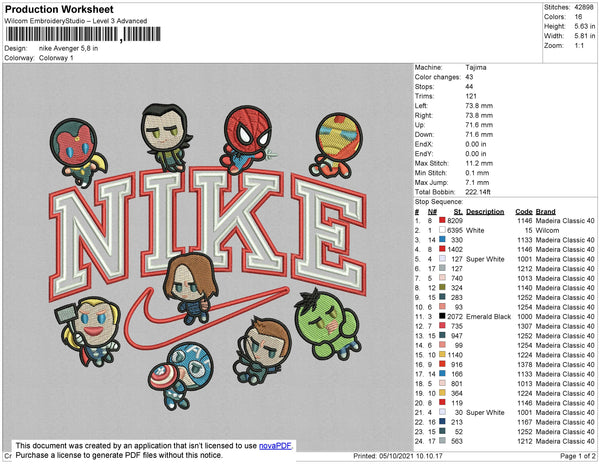
Task: Click the red color swatch in stop row 1
Action: [442, 220]
